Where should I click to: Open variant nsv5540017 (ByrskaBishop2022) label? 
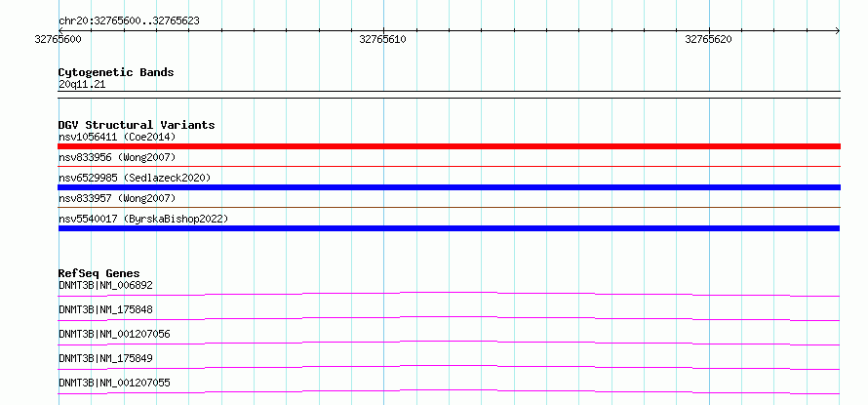pos(143,219)
